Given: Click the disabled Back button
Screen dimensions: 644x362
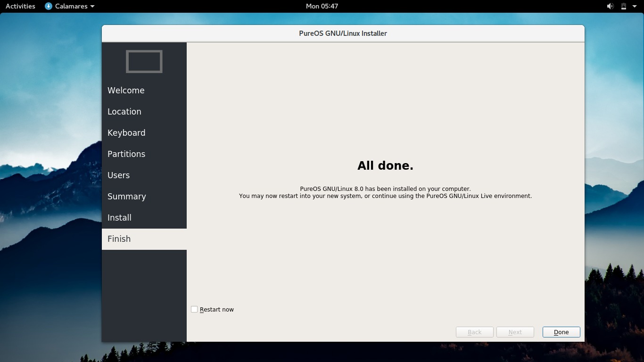Looking at the screenshot, I should point(474,332).
